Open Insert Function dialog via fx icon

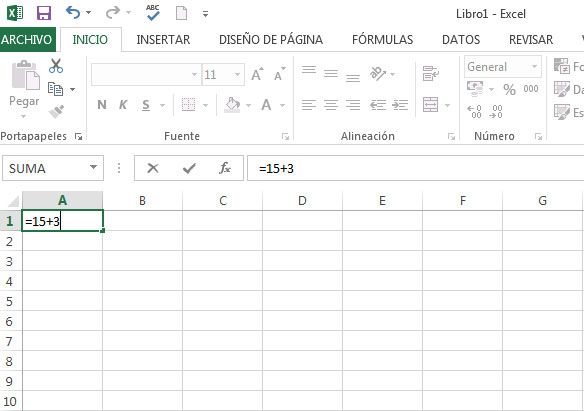coord(225,168)
